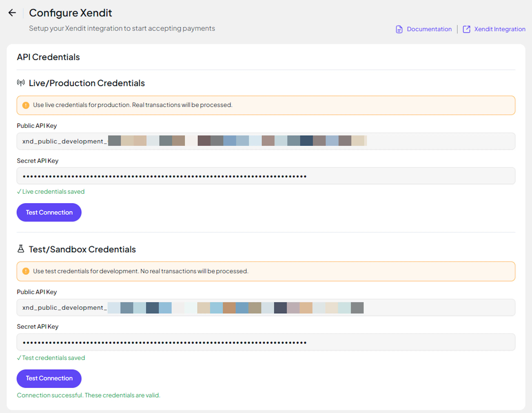Screen dimensions: 532x413
Task: Click the test credentials warning icon
Action: tap(26, 271)
